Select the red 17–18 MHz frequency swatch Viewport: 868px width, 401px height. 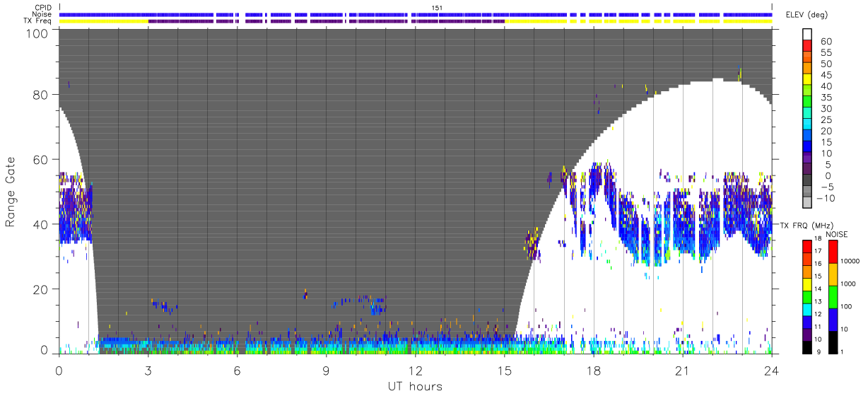pos(807,245)
